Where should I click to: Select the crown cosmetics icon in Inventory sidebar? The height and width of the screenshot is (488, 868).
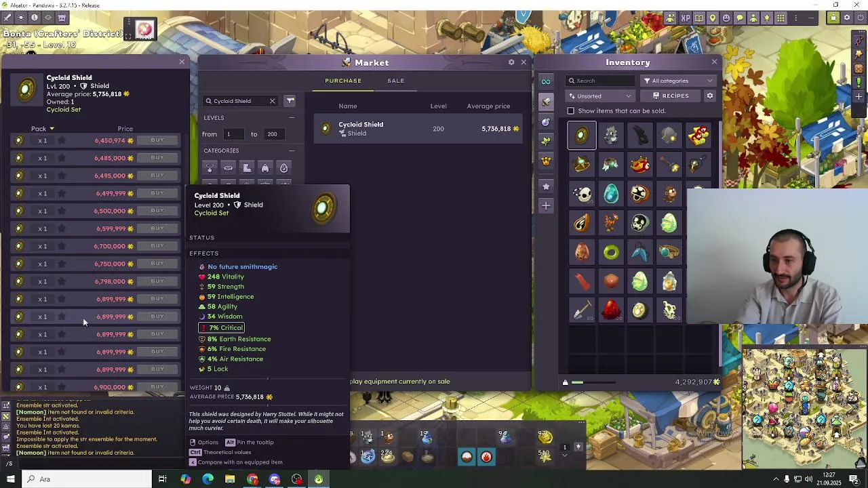pyautogui.click(x=546, y=161)
